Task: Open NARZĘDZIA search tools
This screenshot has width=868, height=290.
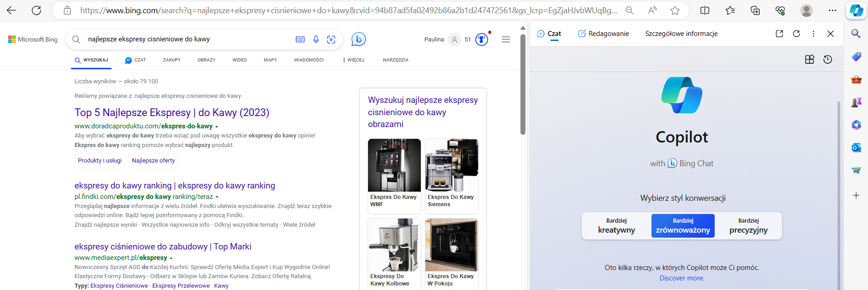Action: pos(396,60)
